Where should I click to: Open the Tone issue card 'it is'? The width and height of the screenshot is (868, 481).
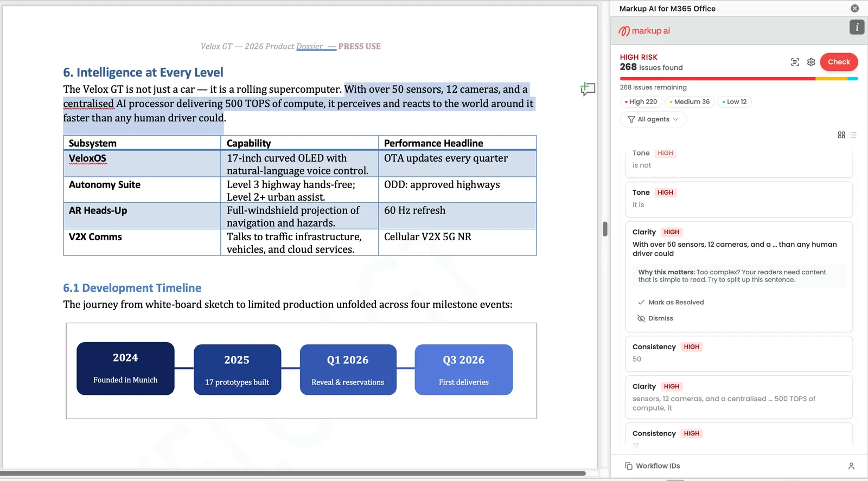(739, 199)
